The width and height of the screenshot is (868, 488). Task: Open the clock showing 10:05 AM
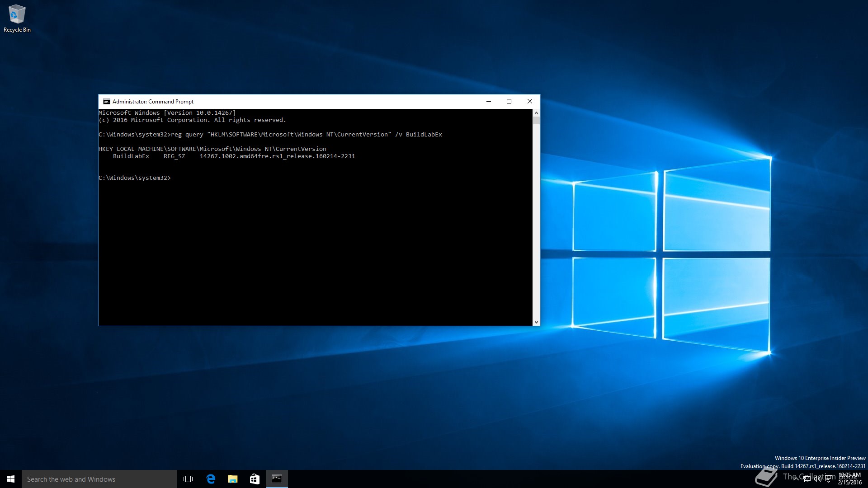coord(850,479)
